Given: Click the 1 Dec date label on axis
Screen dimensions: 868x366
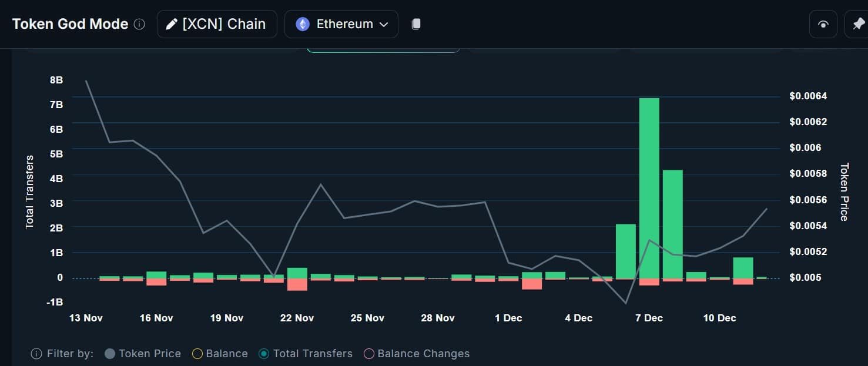Looking at the screenshot, I should 508,318.
